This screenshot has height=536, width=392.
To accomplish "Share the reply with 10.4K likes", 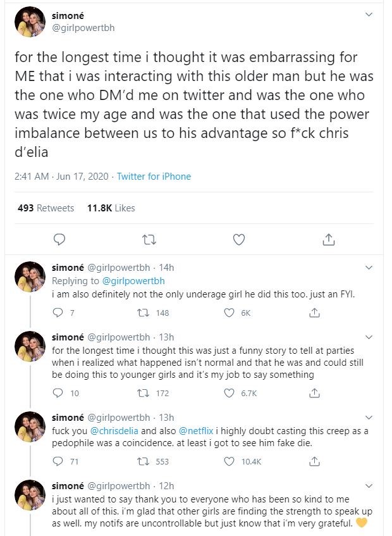I will coord(314,461).
